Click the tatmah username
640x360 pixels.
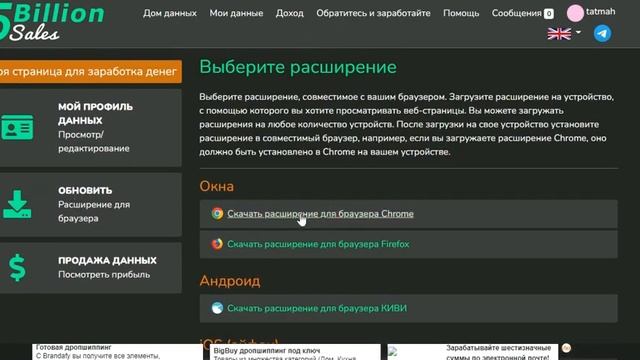coord(600,12)
